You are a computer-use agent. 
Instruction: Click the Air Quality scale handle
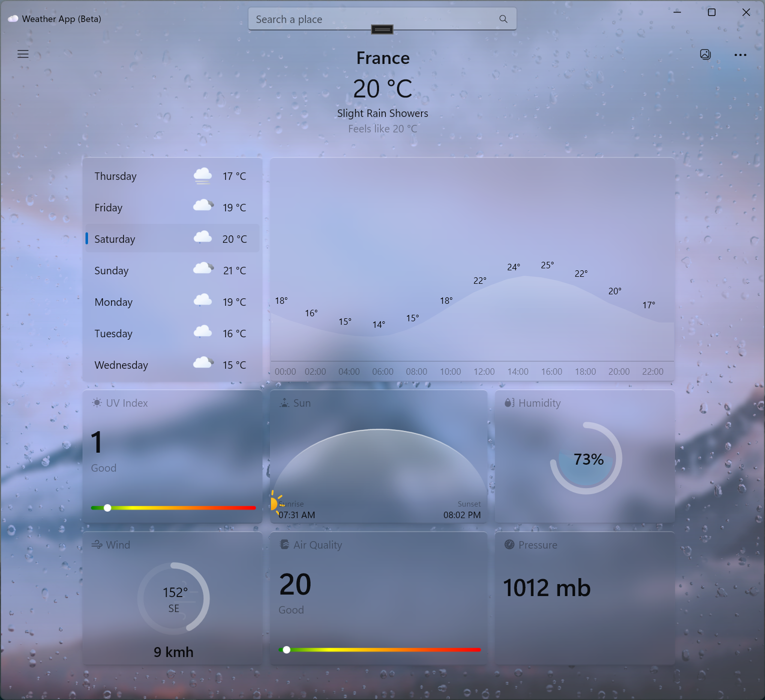click(286, 650)
